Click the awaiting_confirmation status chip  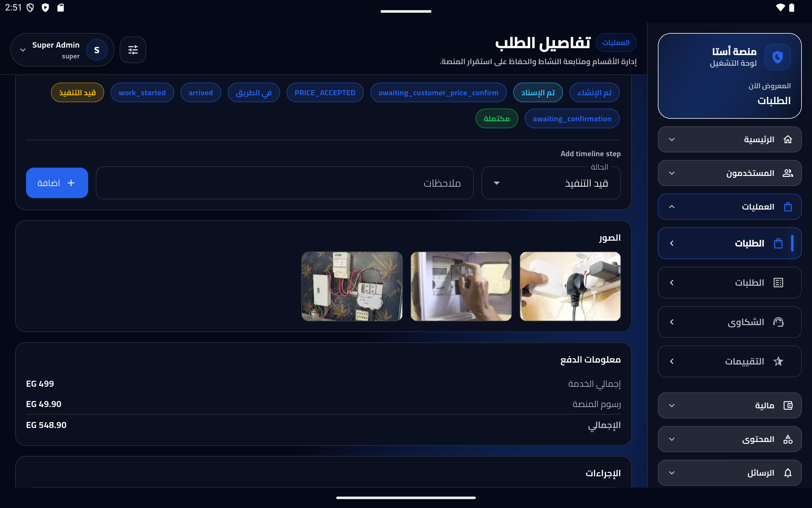pos(572,118)
